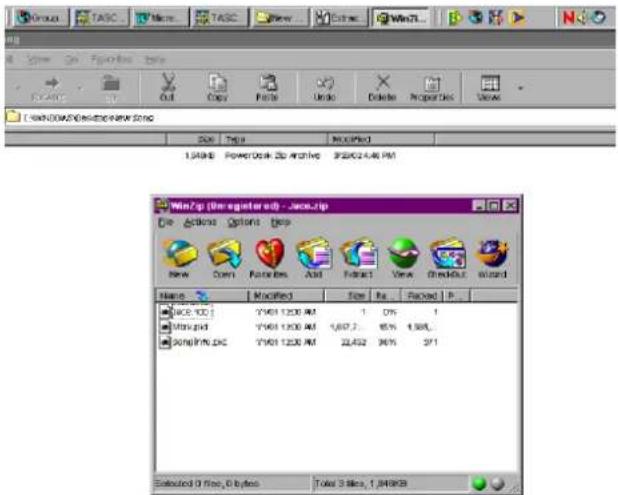
Task: Open the Forward history dropdown arrow
Action: [80, 87]
